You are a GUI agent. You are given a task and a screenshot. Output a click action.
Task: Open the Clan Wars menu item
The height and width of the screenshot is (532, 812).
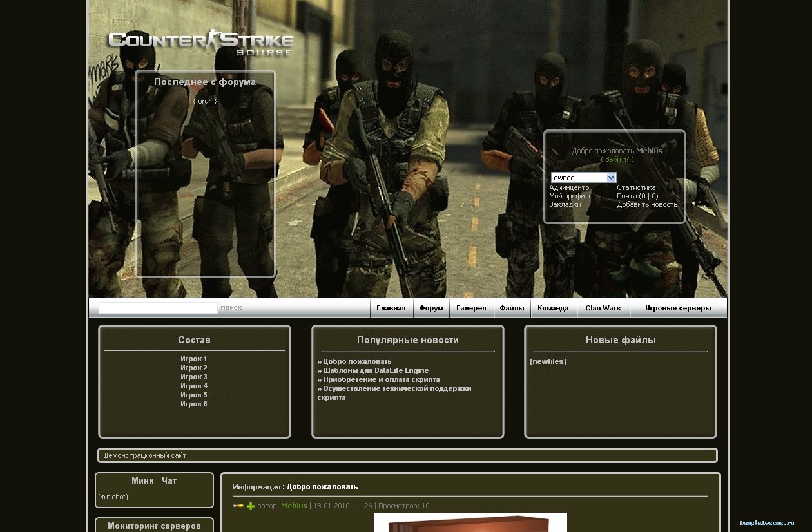(x=603, y=308)
